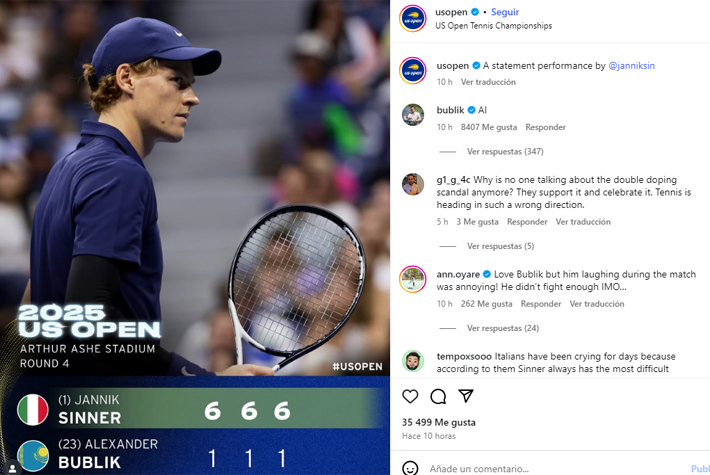This screenshot has height=475, width=710.
Task: Click tagged people icon on photo
Action: pos(12,468)
